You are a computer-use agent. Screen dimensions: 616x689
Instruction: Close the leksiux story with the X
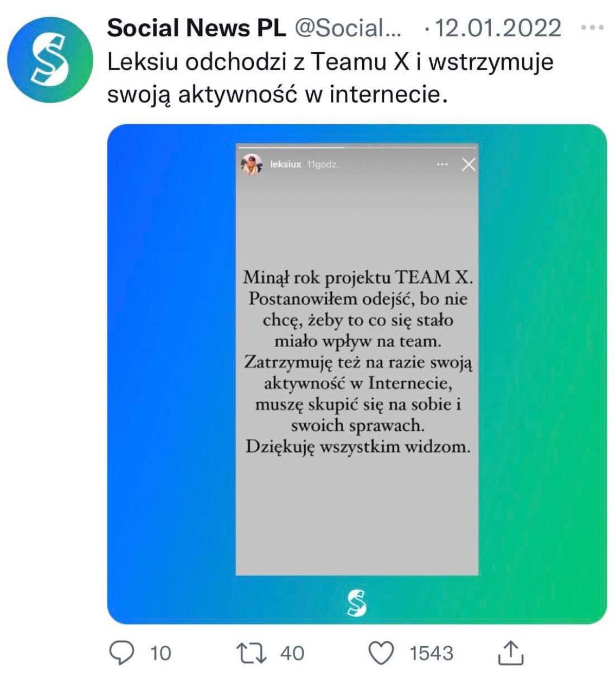click(469, 164)
